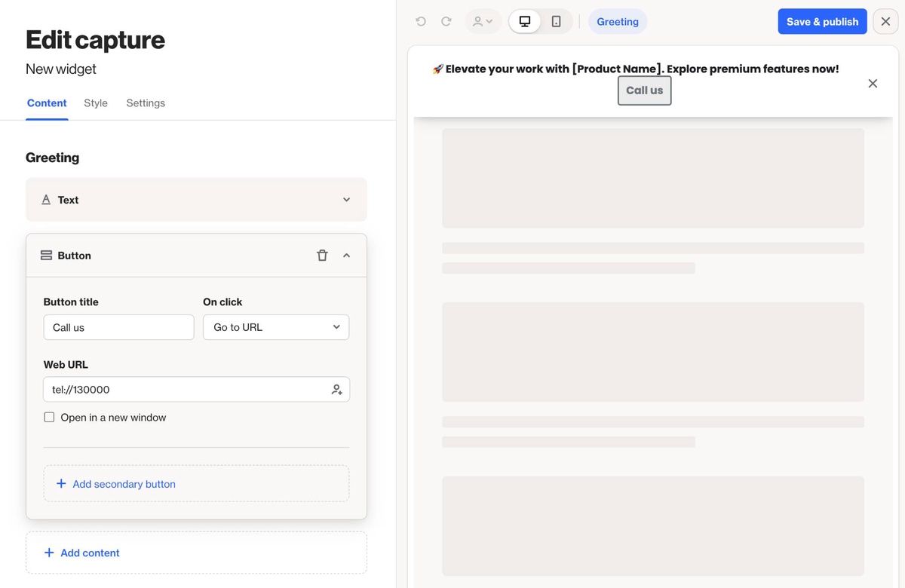Focus the Button title input field
The width and height of the screenshot is (905, 588).
118,327
